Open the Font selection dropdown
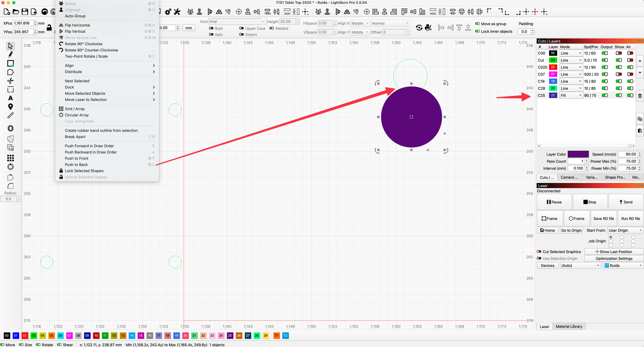Image resolution: width=644 pixels, height=347 pixels. click(237, 21)
